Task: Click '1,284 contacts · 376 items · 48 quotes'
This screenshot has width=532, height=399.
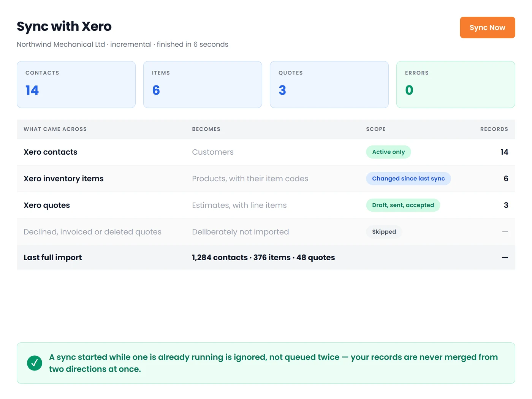Action: pyautogui.click(x=263, y=257)
